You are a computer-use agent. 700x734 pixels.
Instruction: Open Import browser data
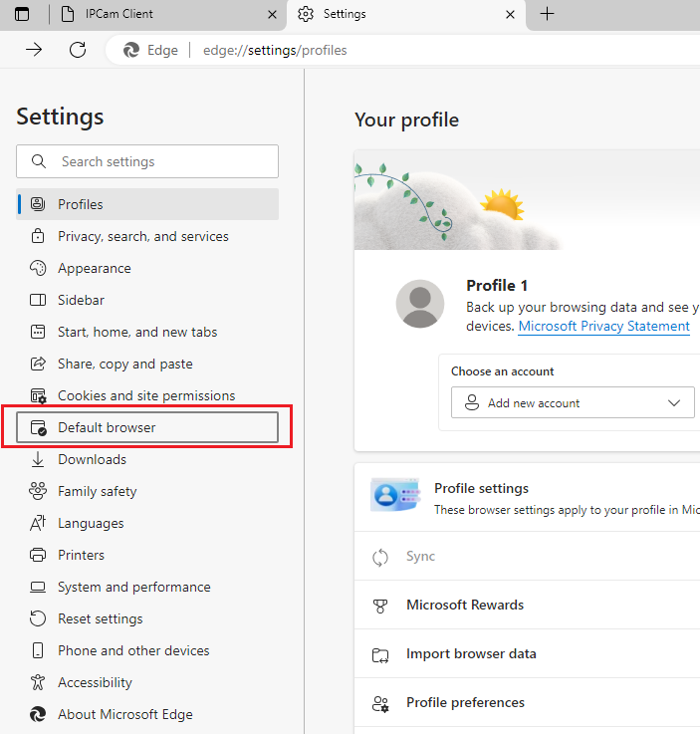(x=471, y=654)
